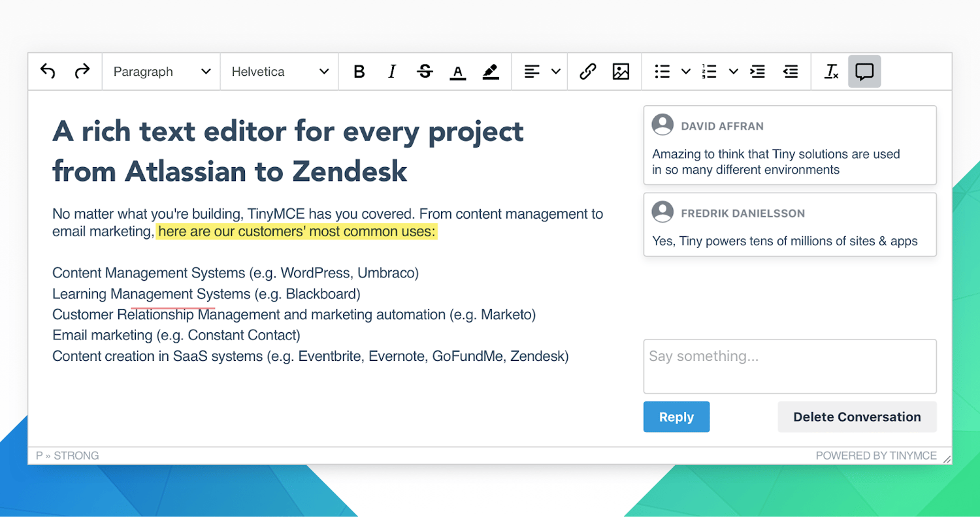Apply the text color tool
The image size is (980, 517).
458,72
